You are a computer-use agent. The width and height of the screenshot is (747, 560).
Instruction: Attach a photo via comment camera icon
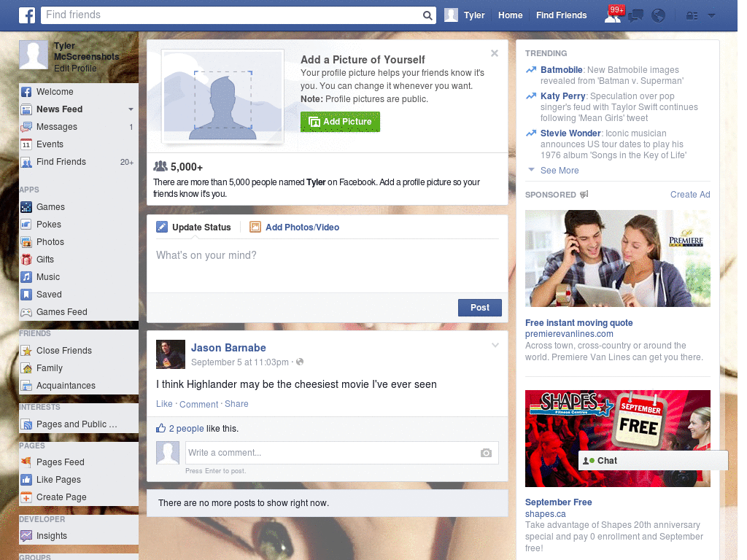(486, 453)
